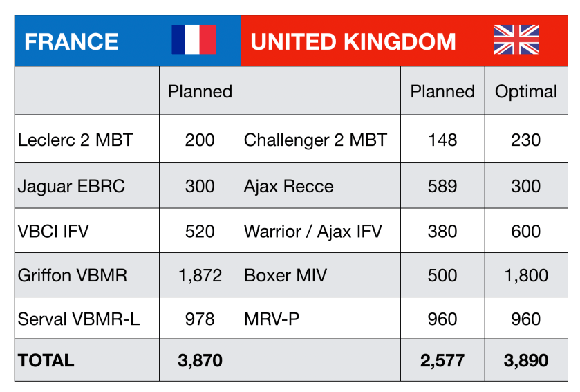Select the VBCI IFV cell

53,231
